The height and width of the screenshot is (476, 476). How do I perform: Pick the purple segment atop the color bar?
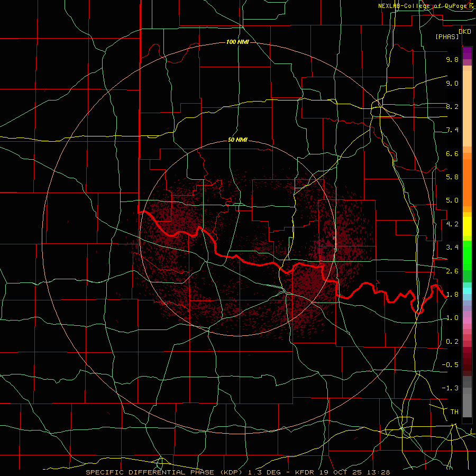pos(467,53)
